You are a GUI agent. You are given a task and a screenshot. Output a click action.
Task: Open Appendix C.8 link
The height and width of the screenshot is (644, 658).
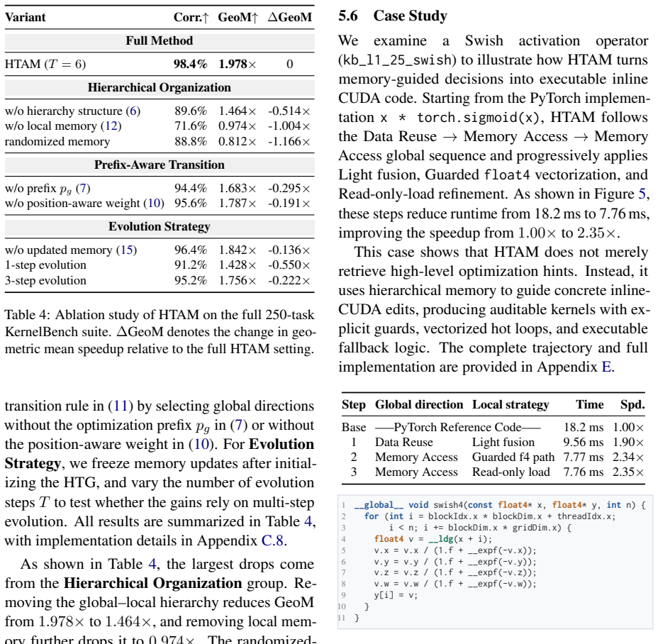click(272, 540)
